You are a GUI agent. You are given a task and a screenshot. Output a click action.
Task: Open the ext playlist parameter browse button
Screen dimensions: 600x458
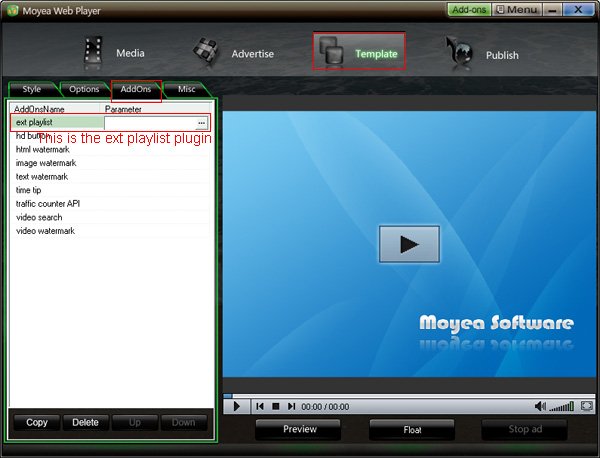pyautogui.click(x=202, y=123)
